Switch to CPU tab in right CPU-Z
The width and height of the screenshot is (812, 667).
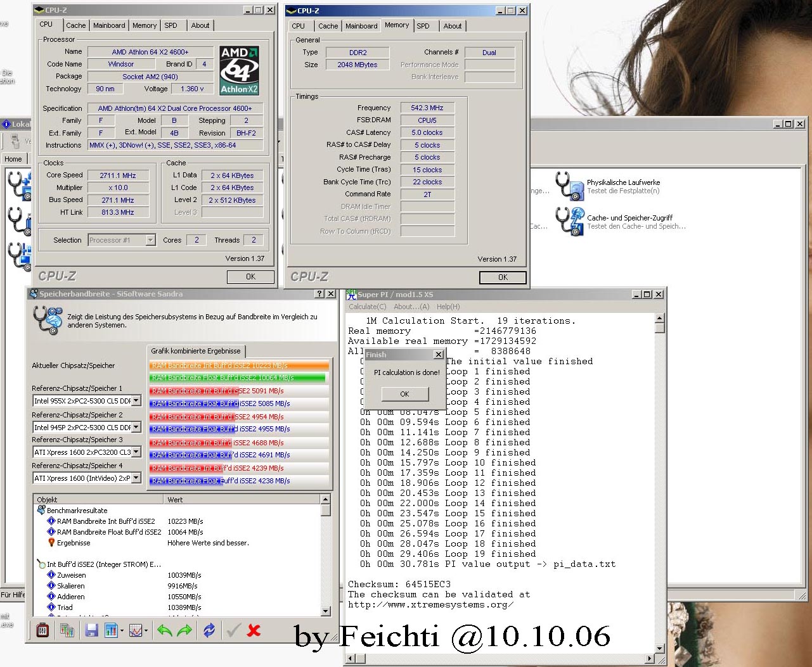click(299, 26)
